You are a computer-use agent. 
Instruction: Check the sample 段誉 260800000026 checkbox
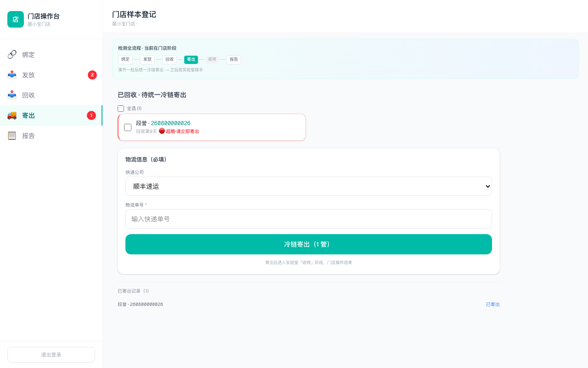pos(128,127)
